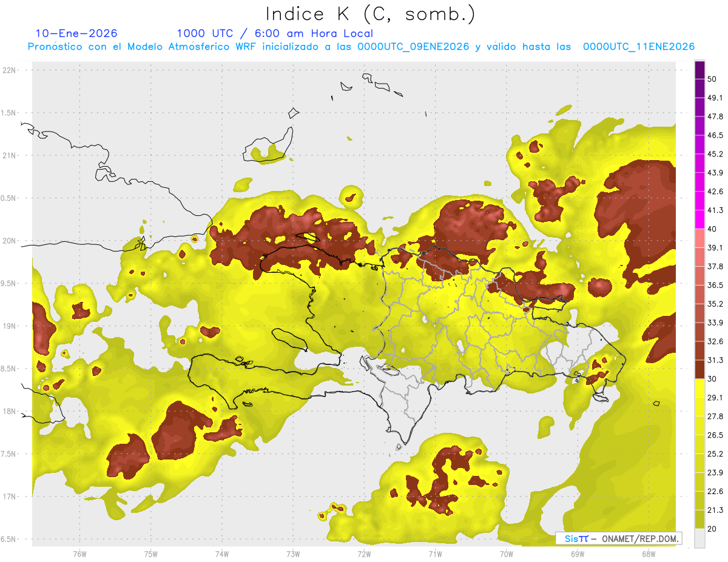Click the map title "Indice K (C, somb.)"
This screenshot has width=728, height=562.
(369, 15)
